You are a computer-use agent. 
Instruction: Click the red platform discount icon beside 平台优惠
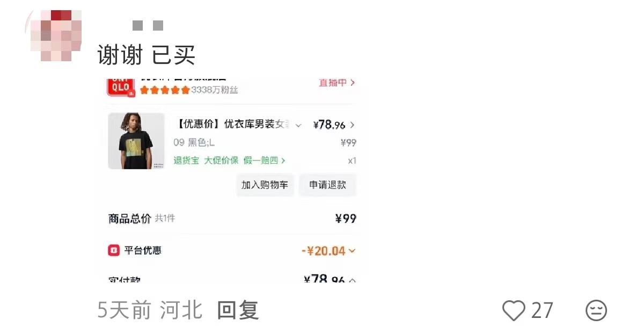click(x=114, y=250)
